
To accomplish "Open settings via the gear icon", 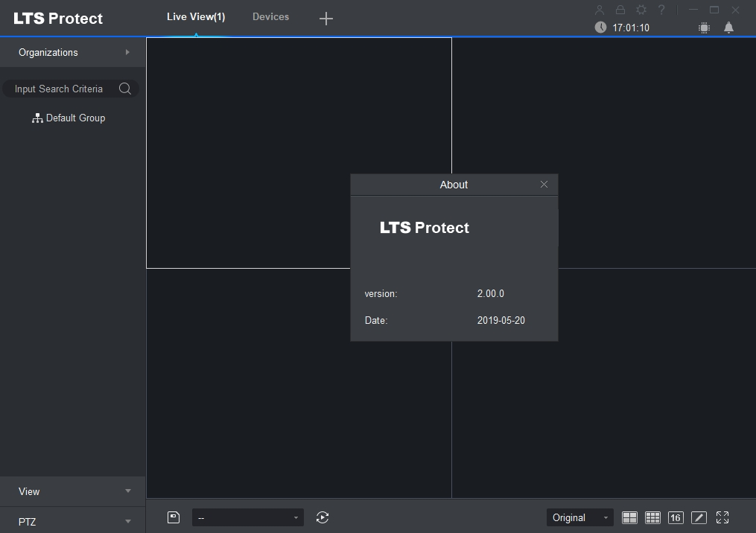I will coord(641,10).
